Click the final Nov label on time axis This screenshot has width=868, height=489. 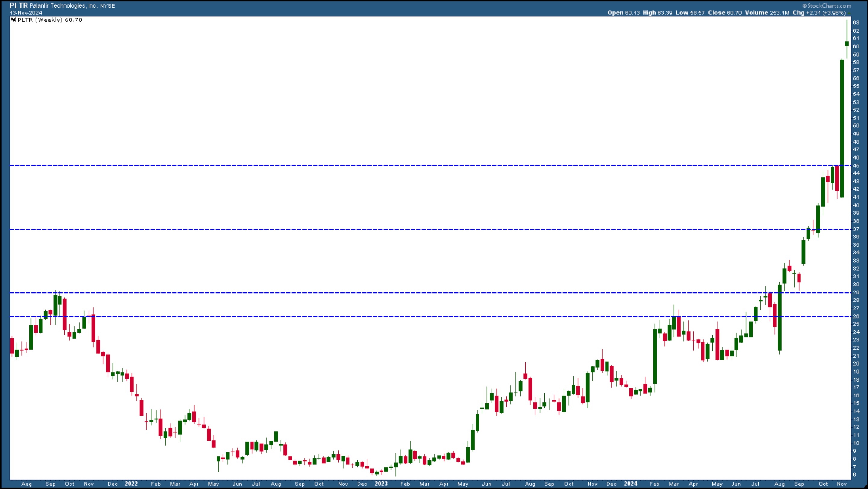[x=842, y=484]
